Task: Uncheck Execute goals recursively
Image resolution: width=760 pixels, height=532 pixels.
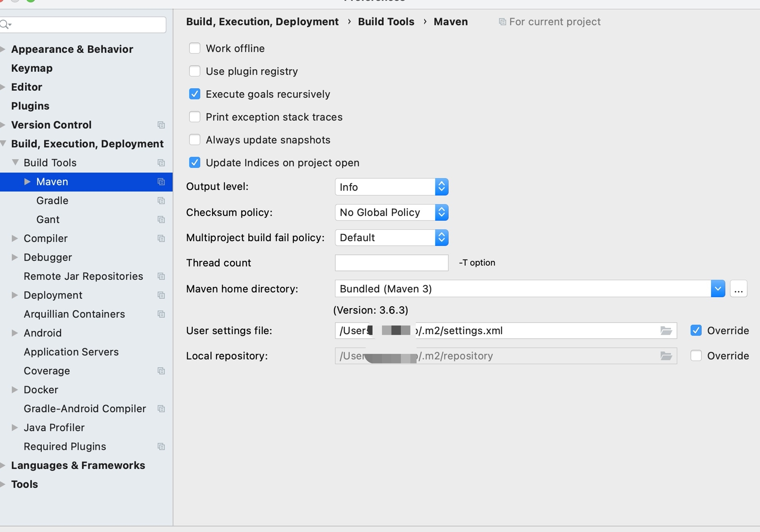Action: (195, 94)
